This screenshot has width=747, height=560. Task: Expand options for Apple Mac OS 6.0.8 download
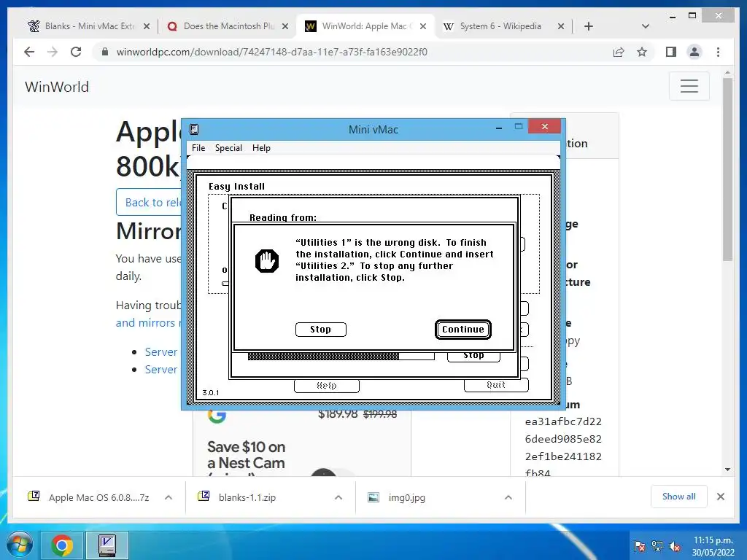coord(169,497)
